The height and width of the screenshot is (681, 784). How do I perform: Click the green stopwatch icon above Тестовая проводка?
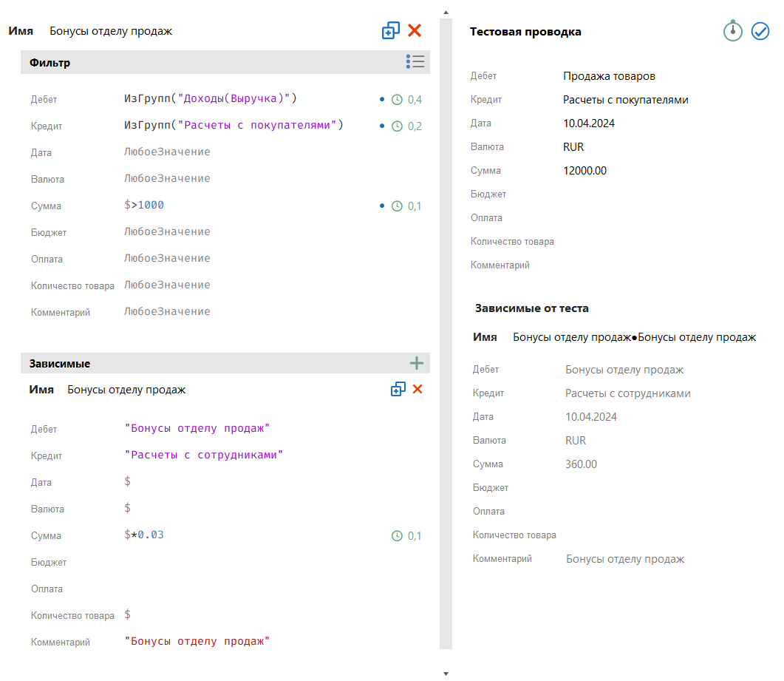click(732, 31)
